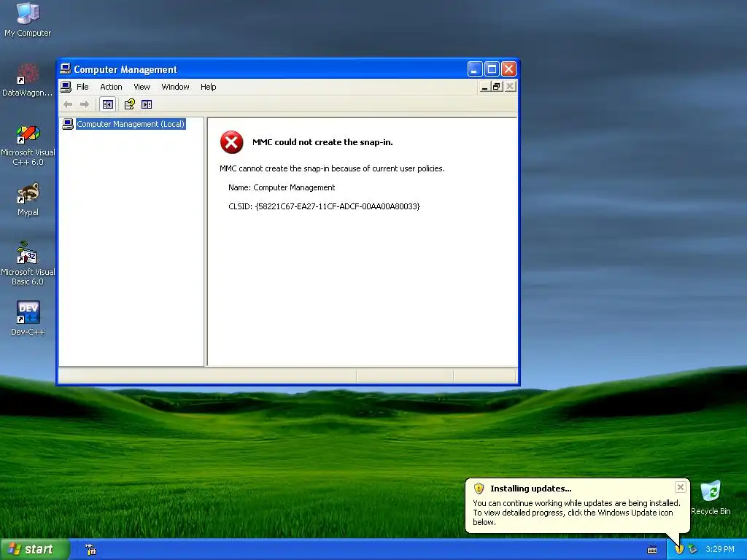This screenshot has height=560, width=747.
Task: Open Microsoft Visual C++ 6.0 shortcut
Action: point(28,145)
